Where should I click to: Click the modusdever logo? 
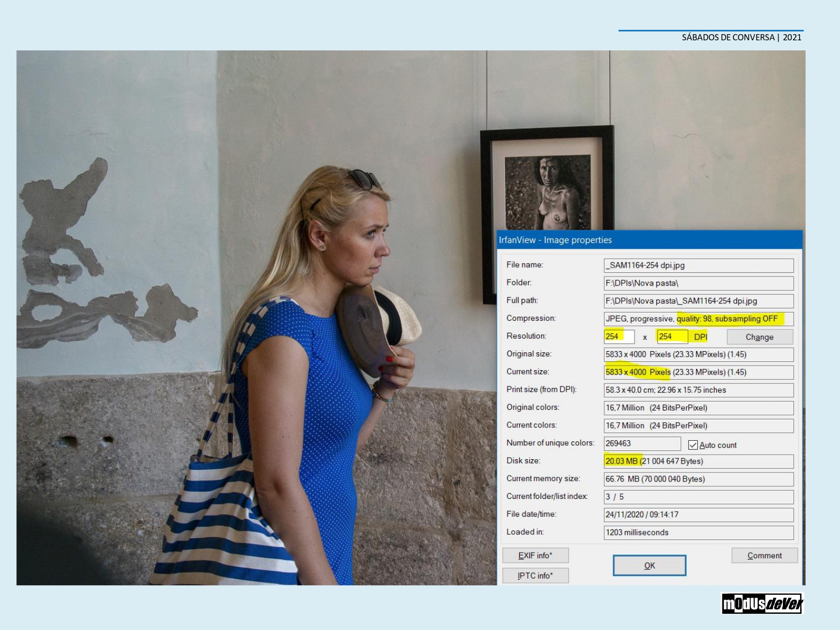[x=762, y=604]
